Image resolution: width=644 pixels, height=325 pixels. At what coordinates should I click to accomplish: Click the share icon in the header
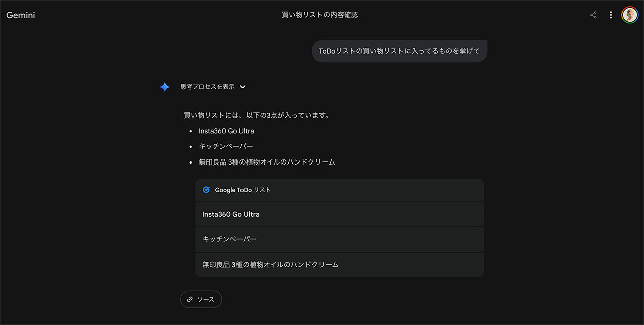(593, 15)
